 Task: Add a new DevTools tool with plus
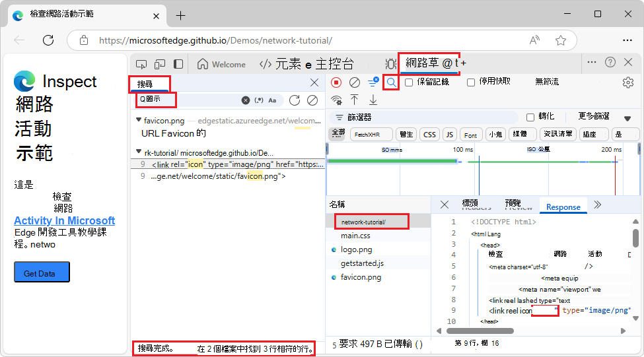pyautogui.click(x=464, y=63)
